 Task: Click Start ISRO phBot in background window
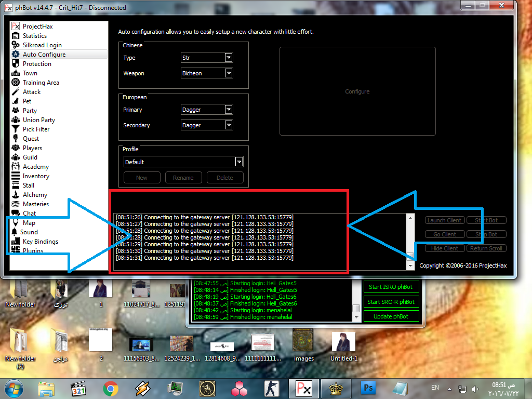tap(391, 287)
